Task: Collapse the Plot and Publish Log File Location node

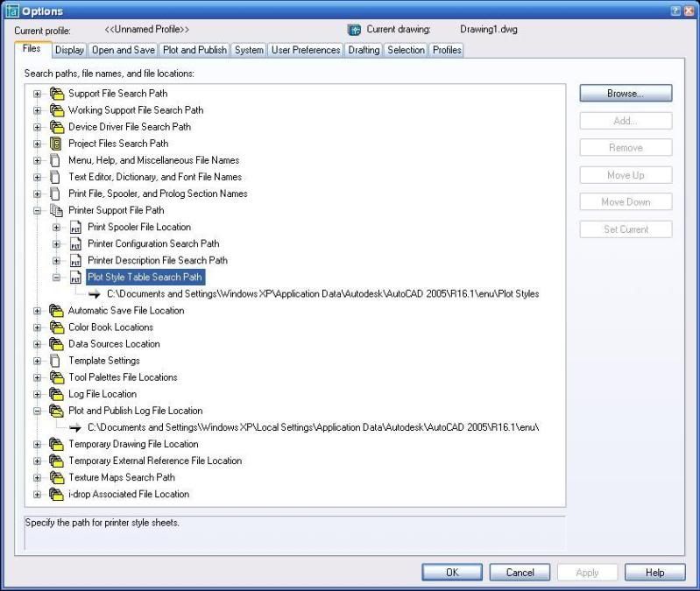Action: tap(38, 411)
